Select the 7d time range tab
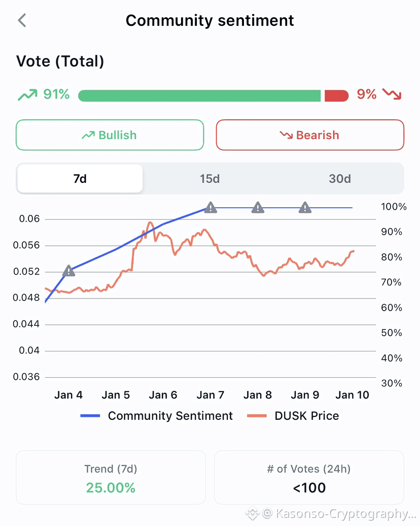Image resolution: width=420 pixels, height=526 pixels. coord(80,179)
